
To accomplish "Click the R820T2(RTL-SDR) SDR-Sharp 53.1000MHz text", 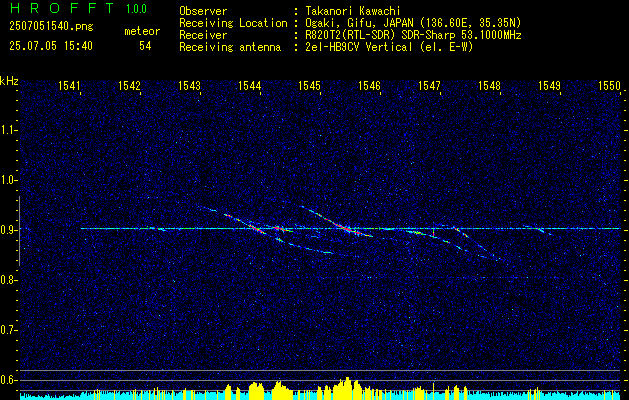I will tap(413, 35).
